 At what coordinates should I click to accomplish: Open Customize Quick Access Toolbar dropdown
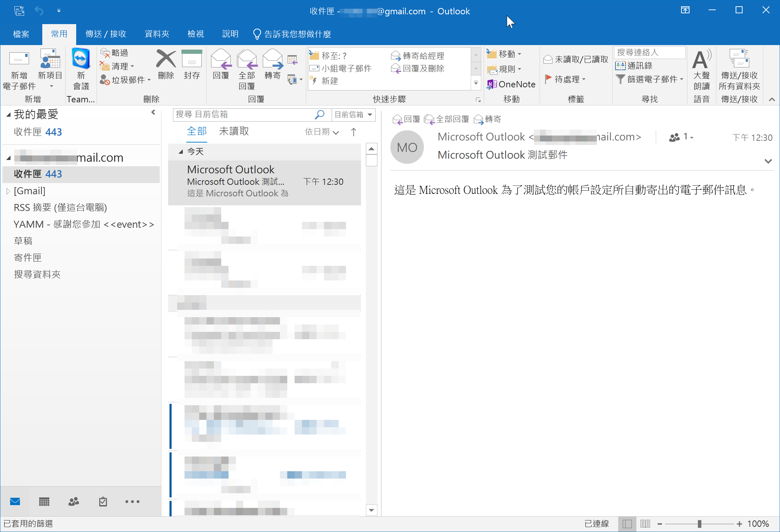(x=59, y=11)
